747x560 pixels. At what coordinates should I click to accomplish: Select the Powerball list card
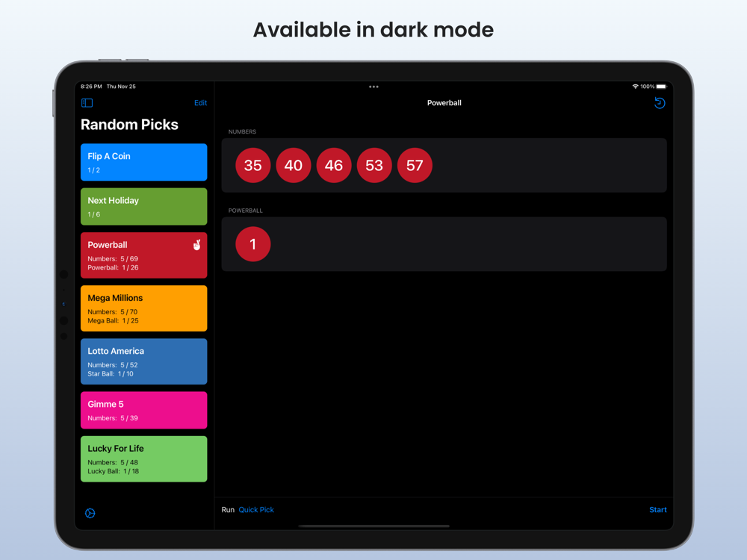pos(144,255)
